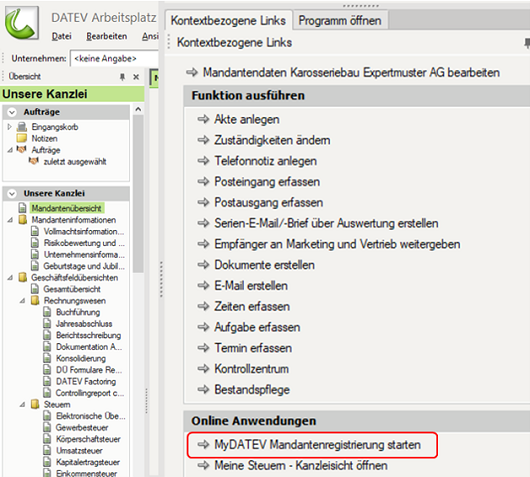The height and width of the screenshot is (477, 530).
Task: Open Controllingreport c... entry
Action: (90, 393)
